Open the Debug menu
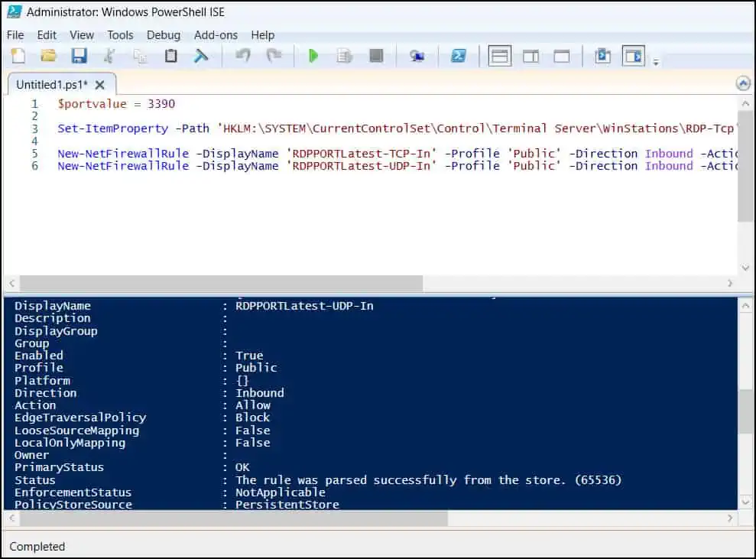 point(164,35)
